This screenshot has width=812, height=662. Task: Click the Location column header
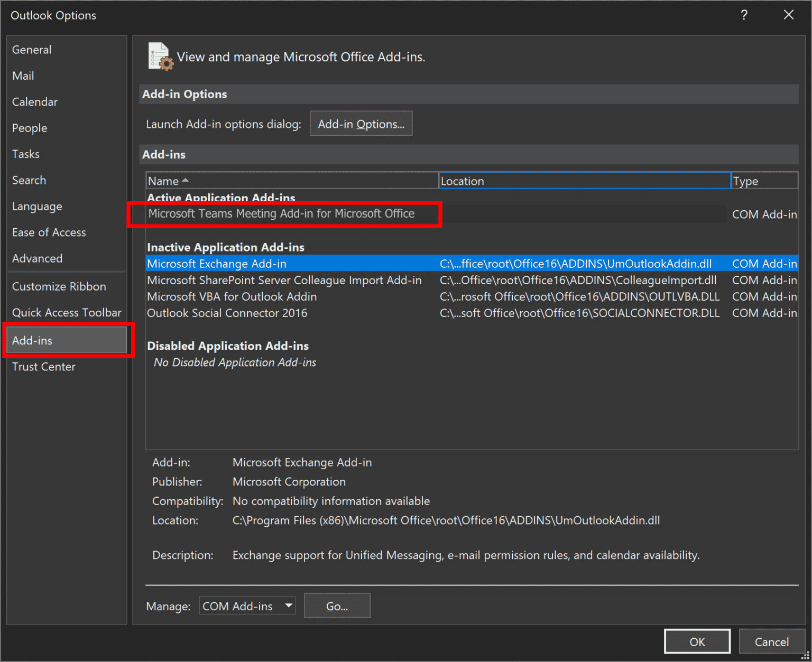584,180
